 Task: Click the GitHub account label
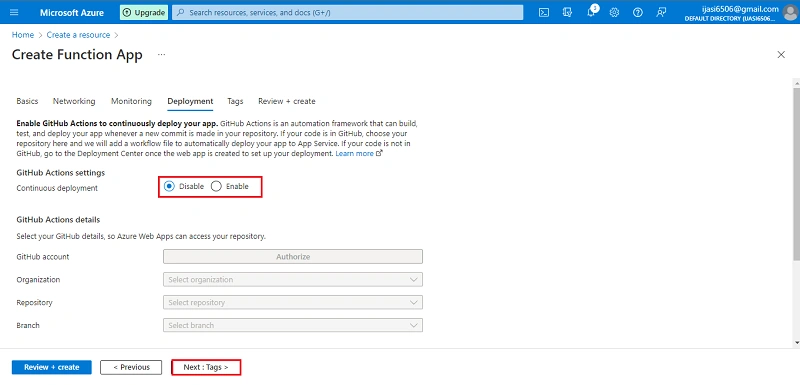pos(43,256)
